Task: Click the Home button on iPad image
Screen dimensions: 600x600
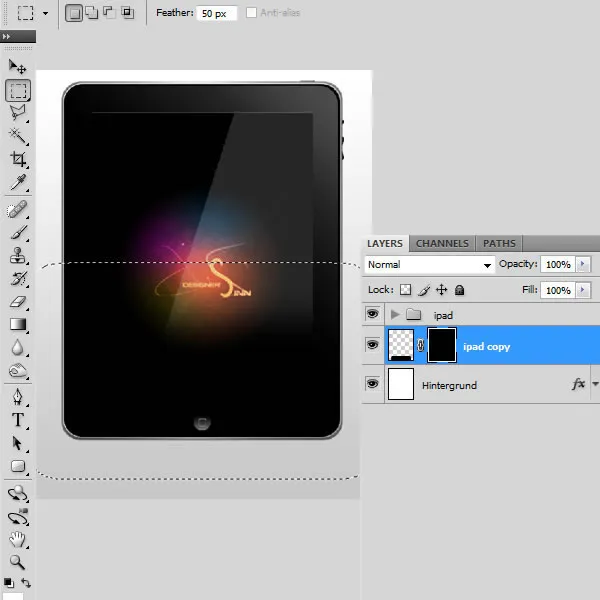Action: [202, 422]
